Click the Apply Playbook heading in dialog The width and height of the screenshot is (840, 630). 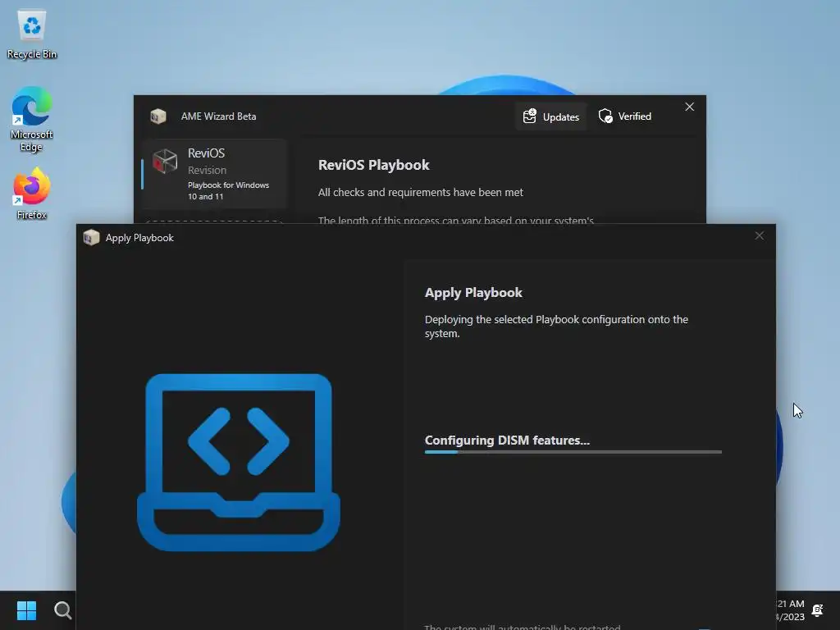point(473,293)
